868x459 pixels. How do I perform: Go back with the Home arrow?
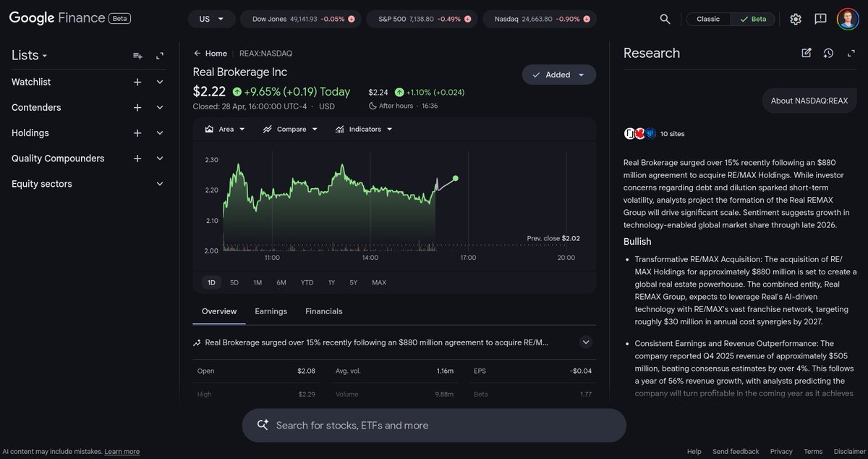pyautogui.click(x=197, y=53)
